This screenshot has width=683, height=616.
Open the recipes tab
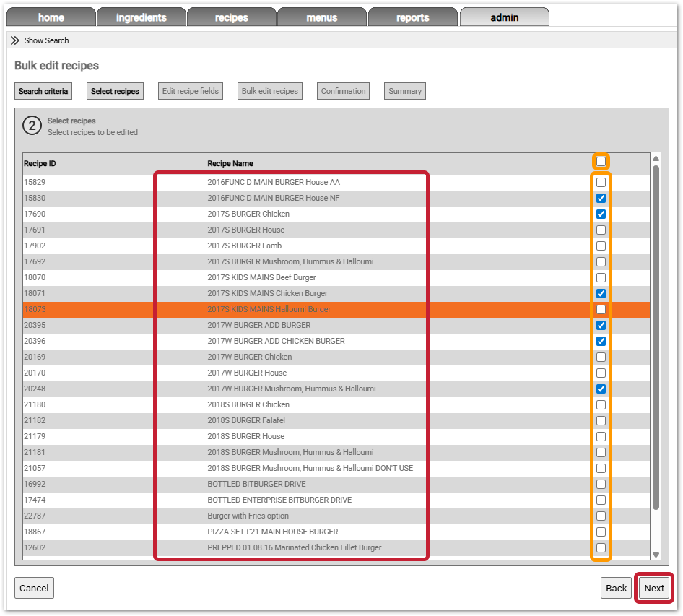(231, 17)
